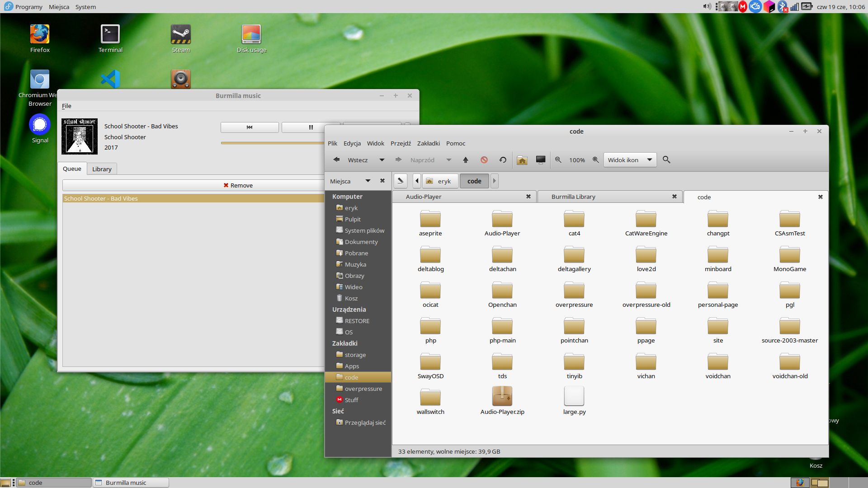868x488 pixels.
Task: Go up to parent folder
Action: click(x=466, y=160)
